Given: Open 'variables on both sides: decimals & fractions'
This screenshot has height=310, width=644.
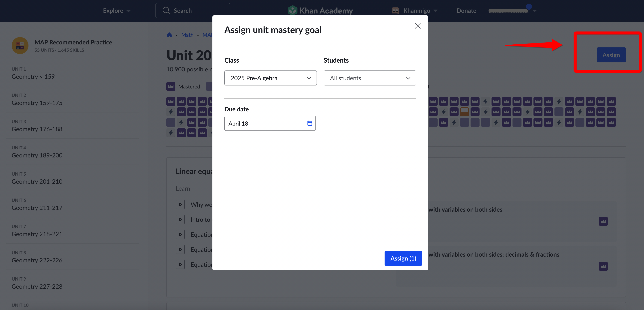Looking at the screenshot, I should pos(494,255).
